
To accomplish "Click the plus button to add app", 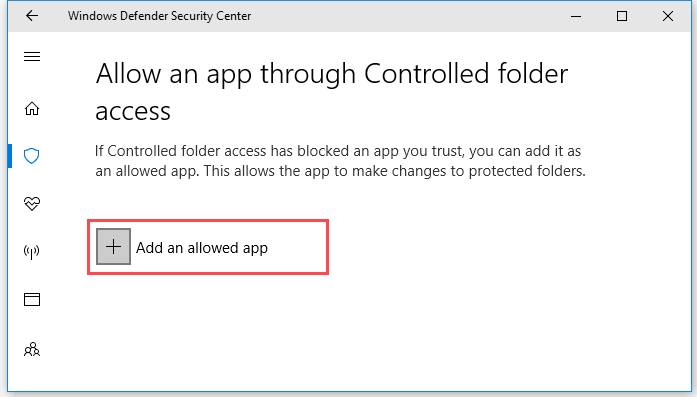I will tap(113, 247).
